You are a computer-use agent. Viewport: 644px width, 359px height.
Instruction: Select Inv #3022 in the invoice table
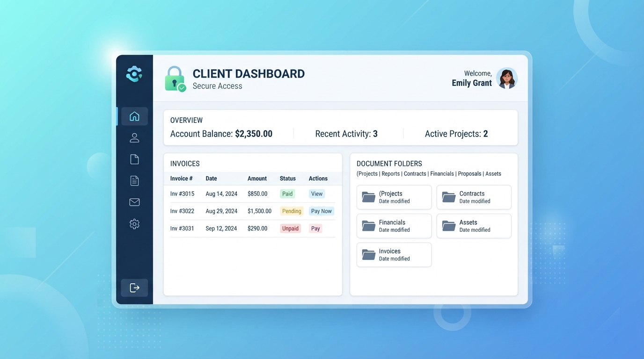pos(182,211)
